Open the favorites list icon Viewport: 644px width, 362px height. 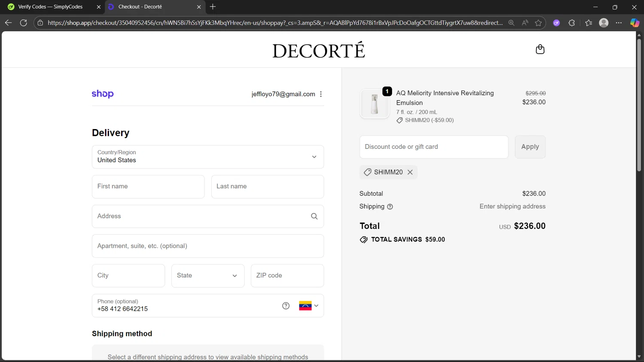[589, 23]
